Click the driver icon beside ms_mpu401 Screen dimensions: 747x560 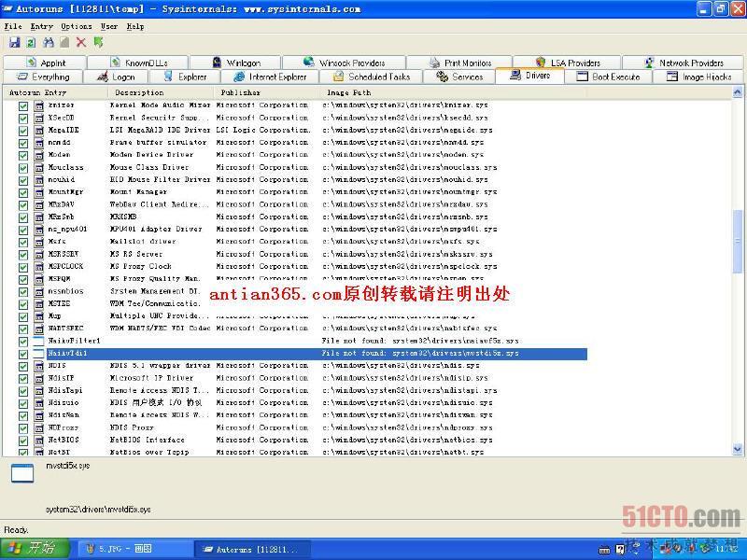pyautogui.click(x=39, y=230)
